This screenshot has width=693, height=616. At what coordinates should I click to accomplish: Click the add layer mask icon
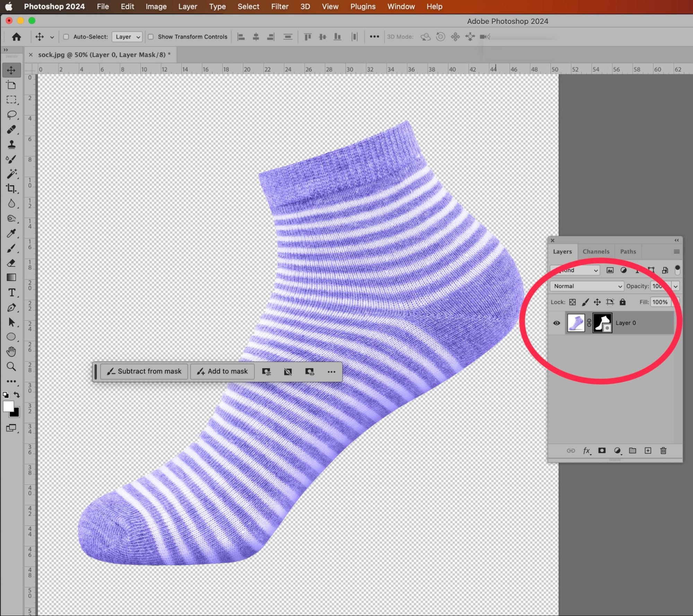(602, 451)
